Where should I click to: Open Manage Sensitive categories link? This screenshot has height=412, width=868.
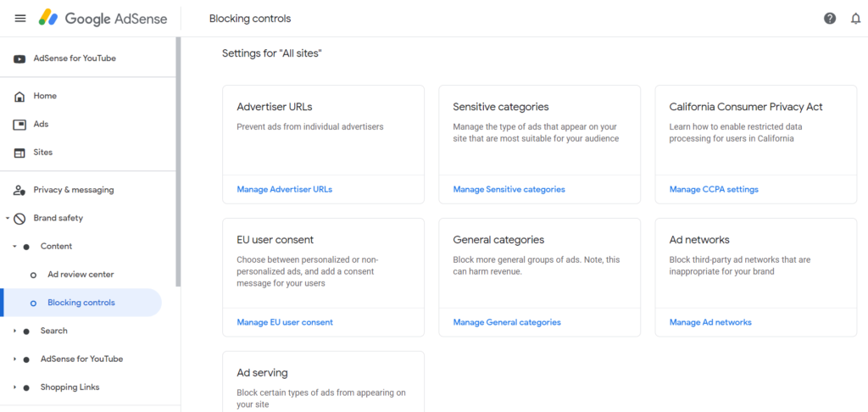pyautogui.click(x=509, y=189)
